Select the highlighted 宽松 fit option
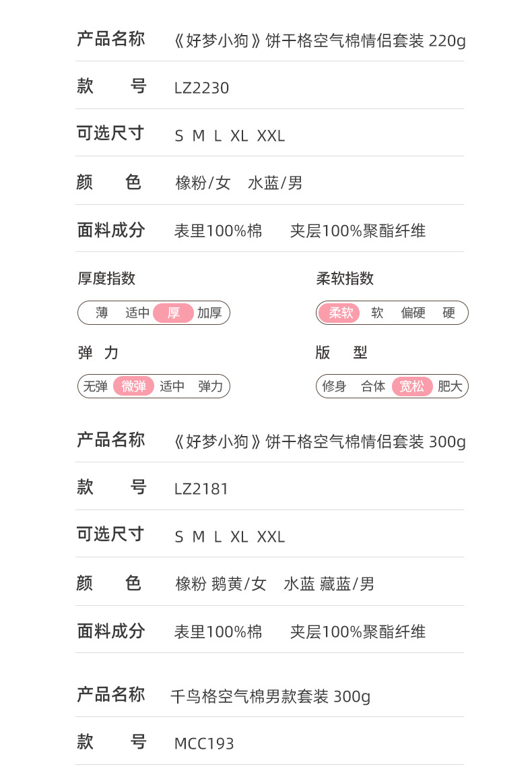This screenshot has height=771, width=532. (412, 386)
